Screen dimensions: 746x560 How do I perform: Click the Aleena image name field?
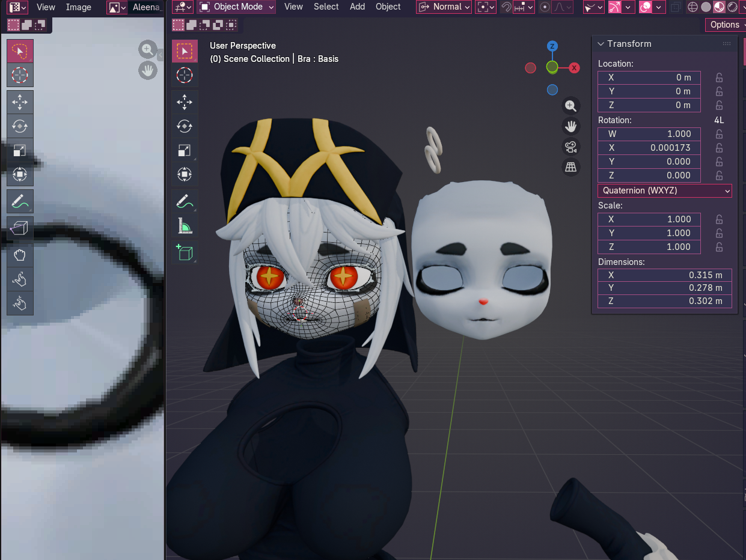[x=147, y=7]
